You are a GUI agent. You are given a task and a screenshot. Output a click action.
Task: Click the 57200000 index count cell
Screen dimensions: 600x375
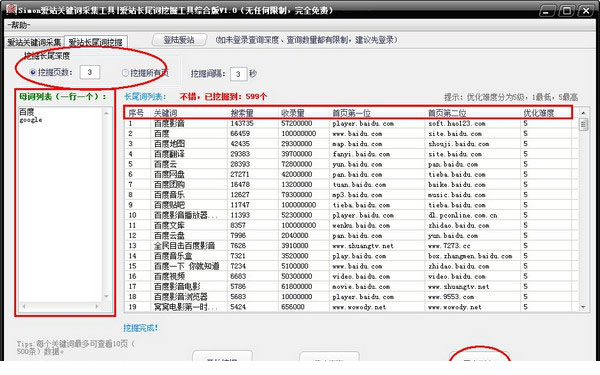pyautogui.click(x=297, y=124)
